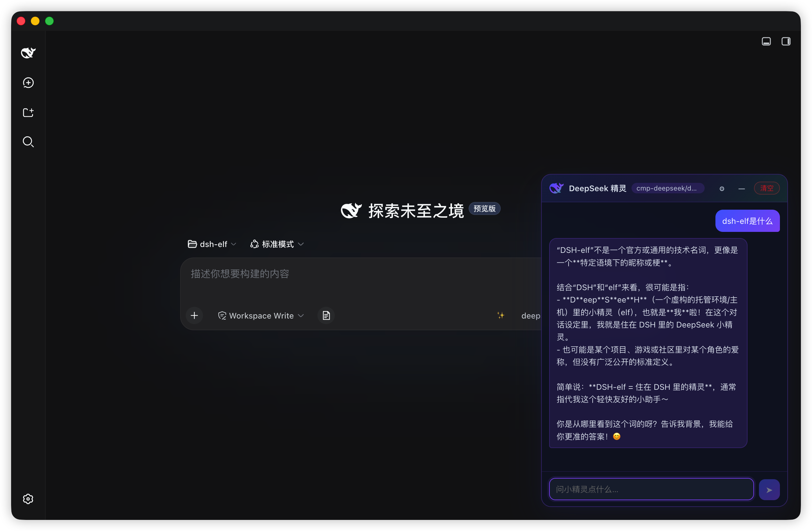Click the dsh-elf是什么 user message bubble
This screenshot has width=812, height=531.
click(x=747, y=221)
